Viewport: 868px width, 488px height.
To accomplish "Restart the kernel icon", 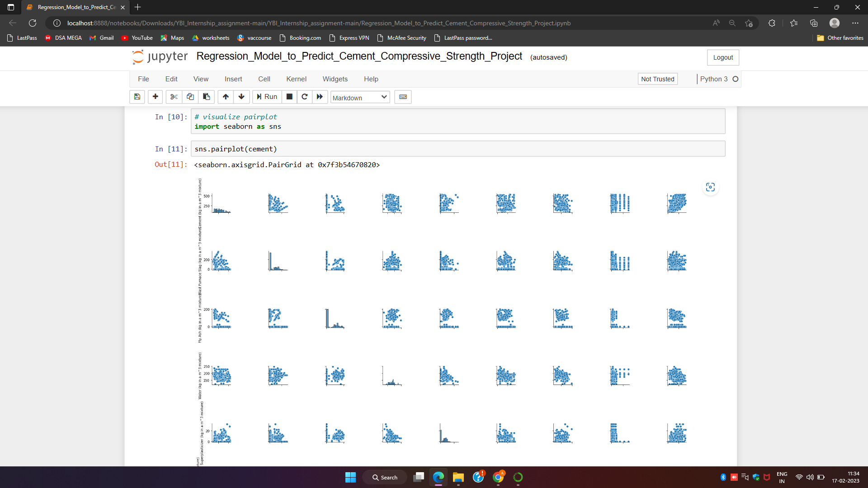I will point(305,97).
